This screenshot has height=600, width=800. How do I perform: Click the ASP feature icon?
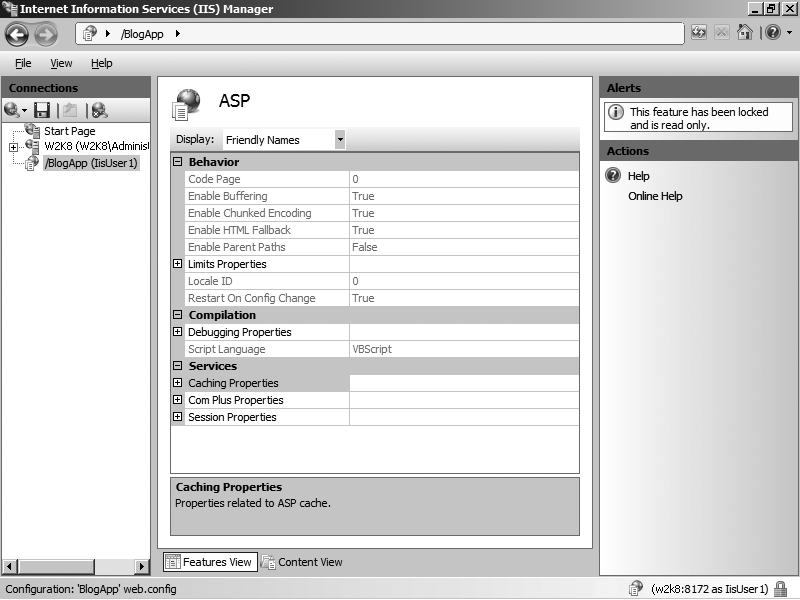tap(187, 105)
